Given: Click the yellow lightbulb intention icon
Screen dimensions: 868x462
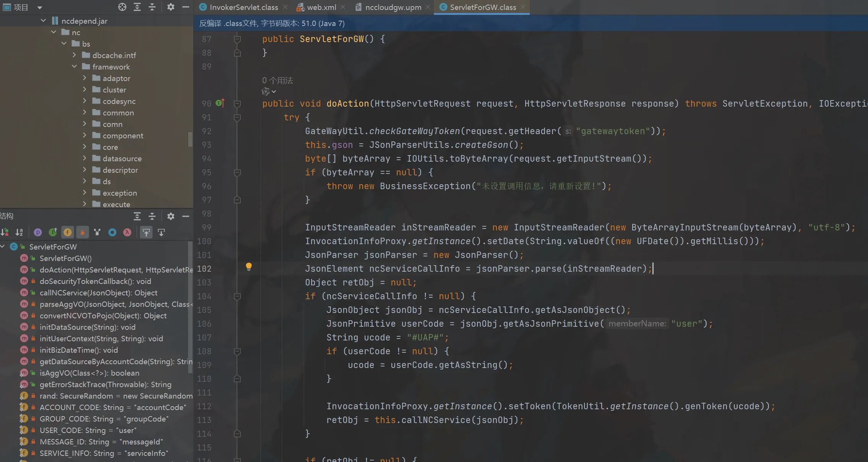Looking at the screenshot, I should [x=249, y=266].
